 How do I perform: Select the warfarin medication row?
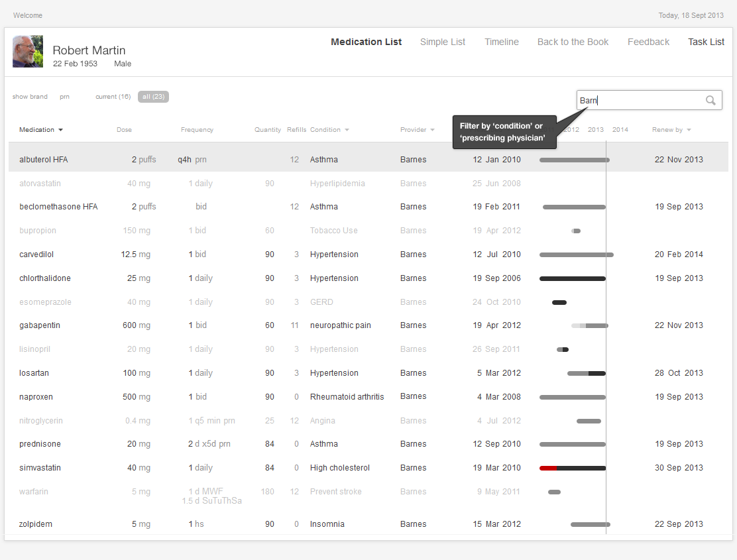pos(34,492)
